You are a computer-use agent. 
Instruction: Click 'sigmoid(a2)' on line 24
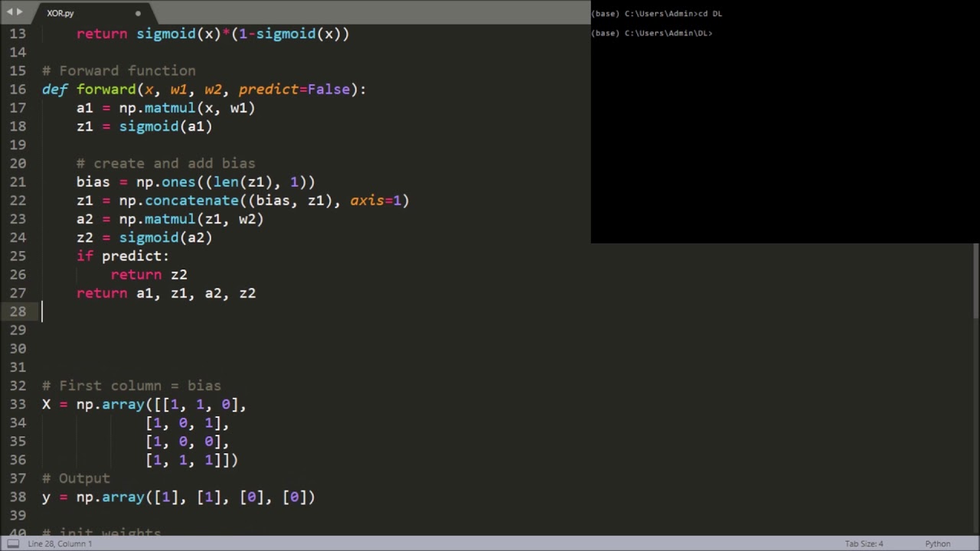pos(165,237)
